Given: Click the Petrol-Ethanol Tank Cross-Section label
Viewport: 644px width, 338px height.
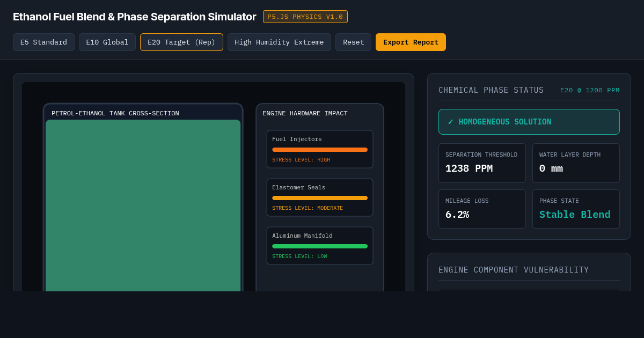Looking at the screenshot, I should point(115,113).
